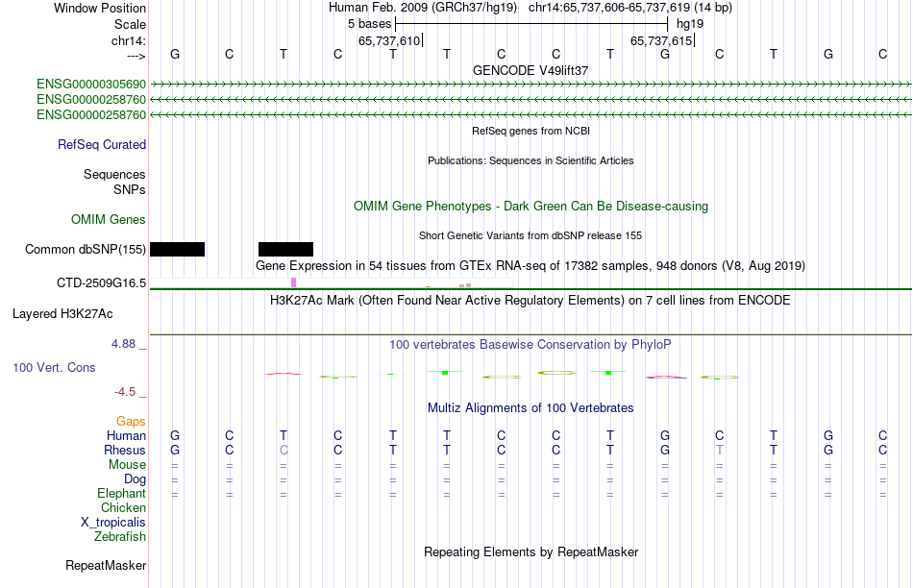Open the OMIM Genes track label
Screen dimensions: 913x588
point(109,219)
